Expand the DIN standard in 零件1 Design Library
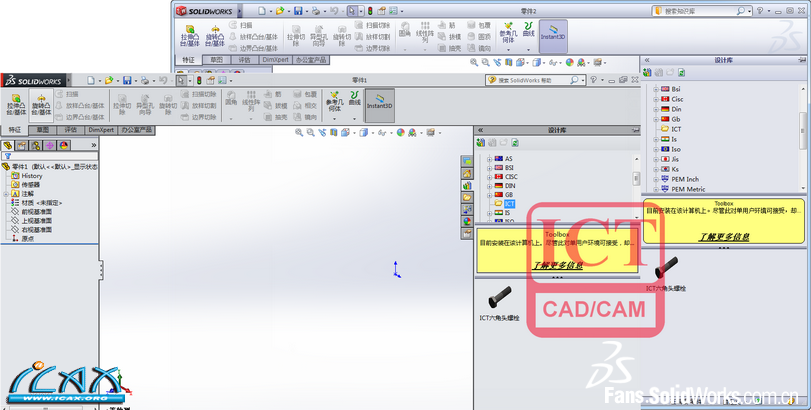The image size is (811, 410). tap(489, 186)
